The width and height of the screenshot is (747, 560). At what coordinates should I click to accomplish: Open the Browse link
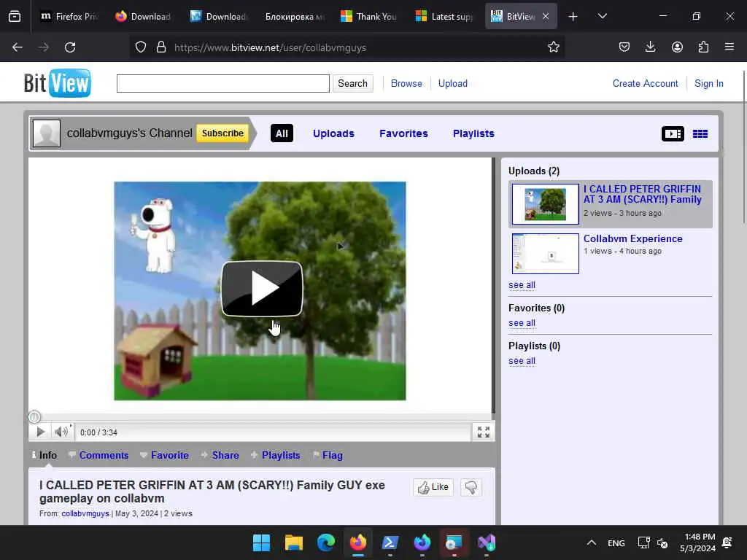coord(406,83)
